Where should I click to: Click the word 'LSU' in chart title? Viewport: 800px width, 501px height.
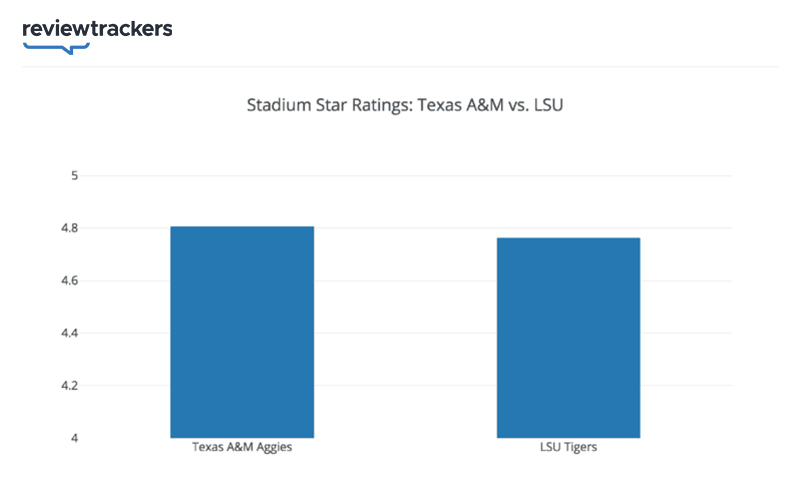(549, 105)
